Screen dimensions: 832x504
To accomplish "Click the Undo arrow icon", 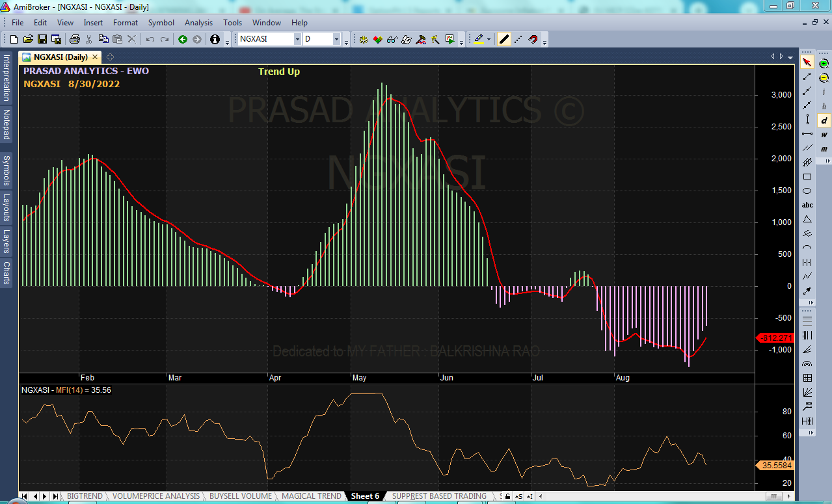I will [150, 39].
